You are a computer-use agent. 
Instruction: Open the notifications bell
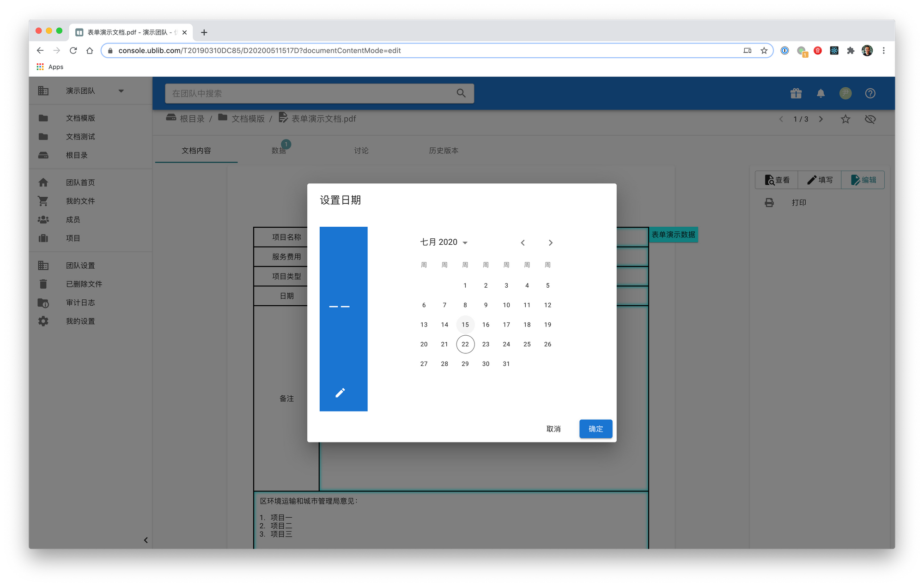pyautogui.click(x=821, y=93)
